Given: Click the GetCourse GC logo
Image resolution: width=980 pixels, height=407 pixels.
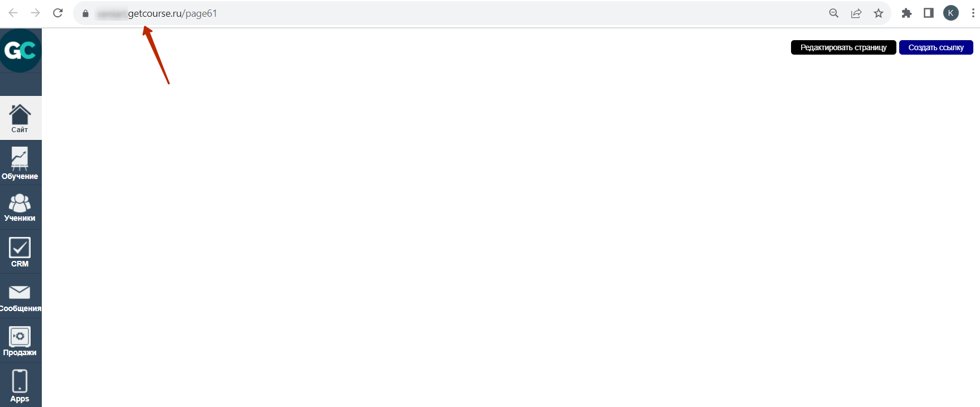Looking at the screenshot, I should (x=20, y=51).
